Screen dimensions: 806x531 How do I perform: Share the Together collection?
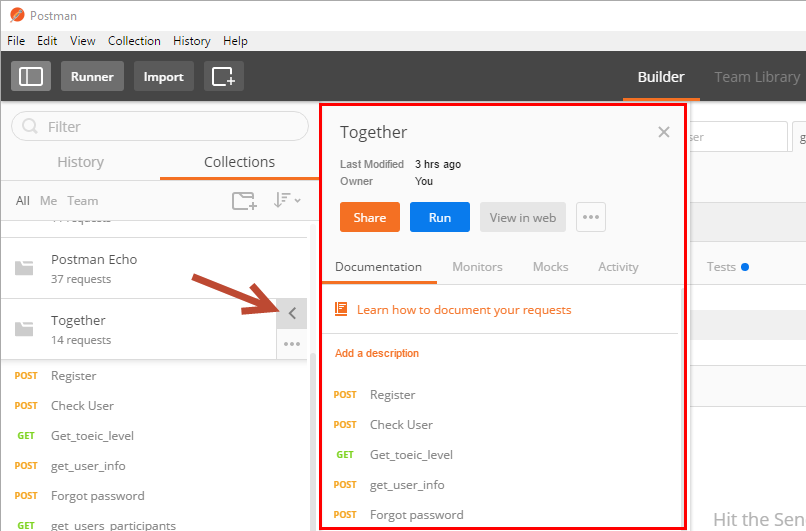coord(370,217)
